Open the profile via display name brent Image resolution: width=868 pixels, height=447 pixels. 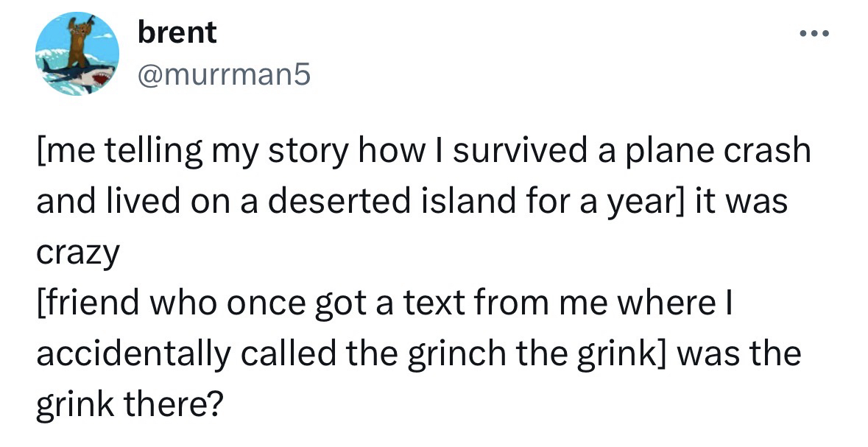pyautogui.click(x=177, y=32)
